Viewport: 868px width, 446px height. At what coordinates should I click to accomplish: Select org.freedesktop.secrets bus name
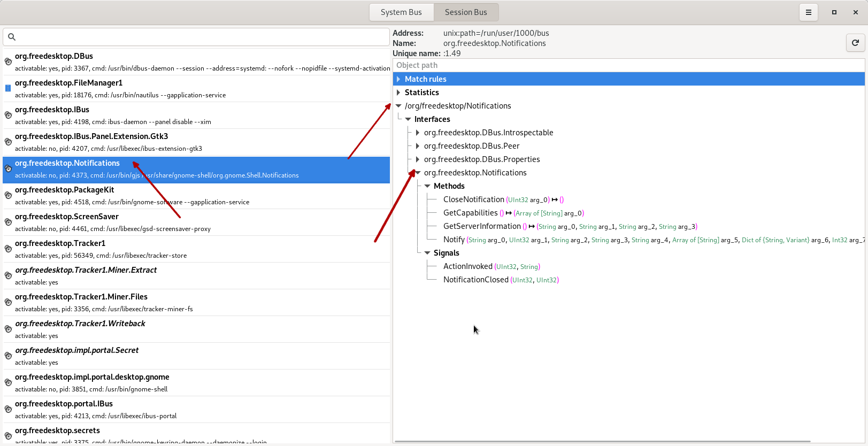[196, 434]
